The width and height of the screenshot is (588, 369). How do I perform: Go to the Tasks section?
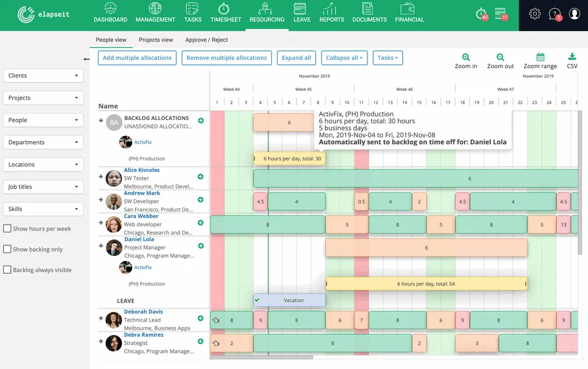[193, 13]
